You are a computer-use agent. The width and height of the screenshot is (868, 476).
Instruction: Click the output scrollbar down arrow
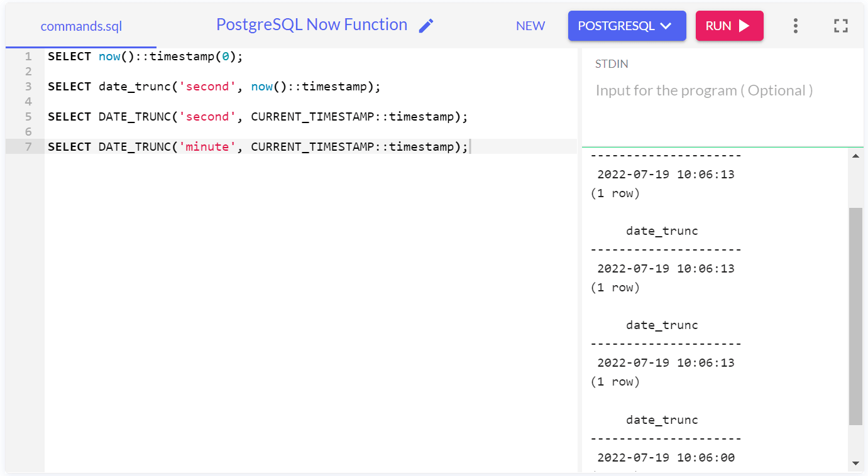[855, 463]
